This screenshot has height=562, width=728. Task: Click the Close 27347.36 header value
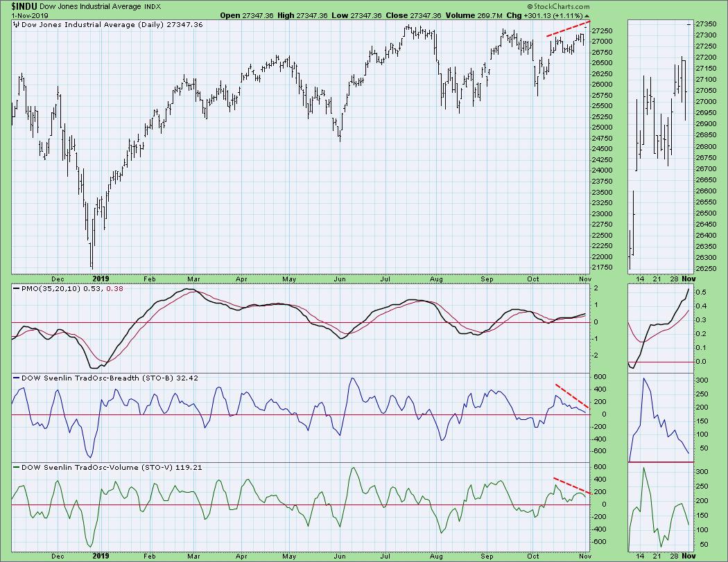(x=413, y=15)
